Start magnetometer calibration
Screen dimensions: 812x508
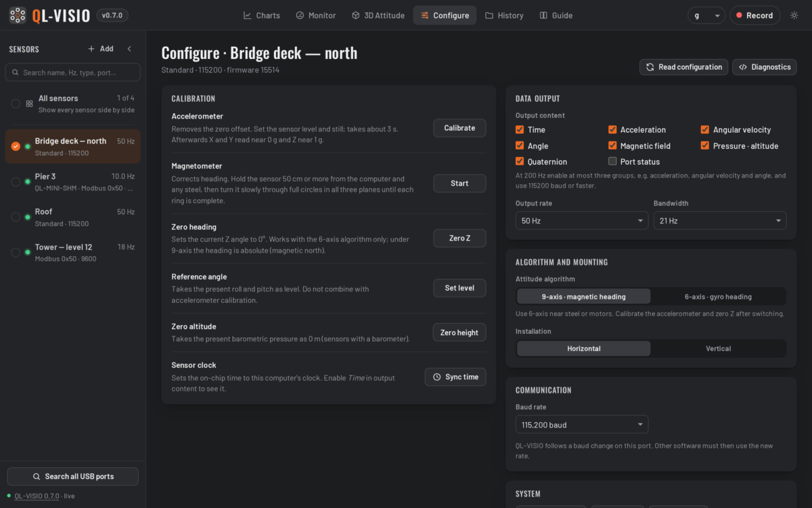coord(459,184)
